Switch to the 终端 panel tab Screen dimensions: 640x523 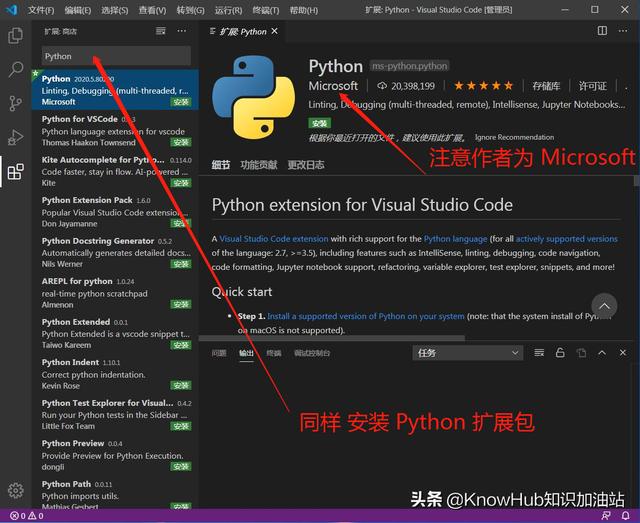click(274, 353)
